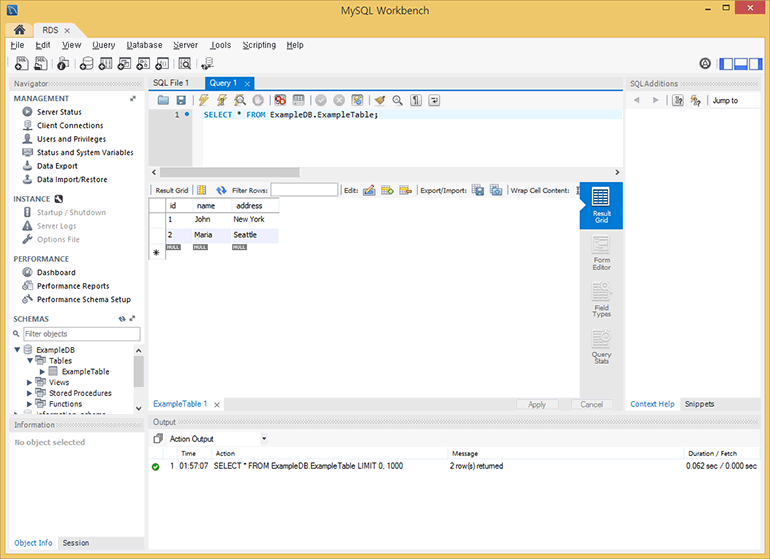The width and height of the screenshot is (770, 559).
Task: Refresh the result grid data
Action: pos(222,190)
